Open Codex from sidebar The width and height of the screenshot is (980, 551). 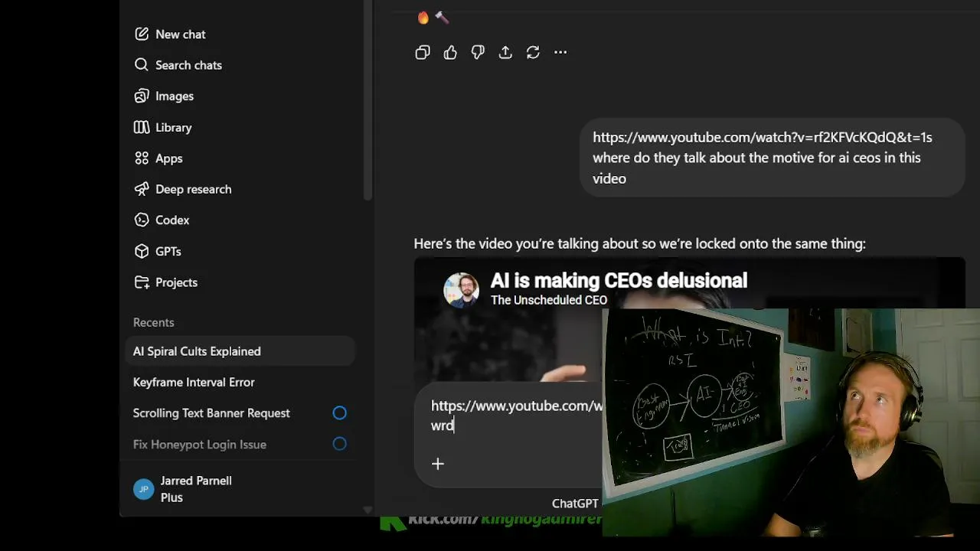pyautogui.click(x=240, y=220)
